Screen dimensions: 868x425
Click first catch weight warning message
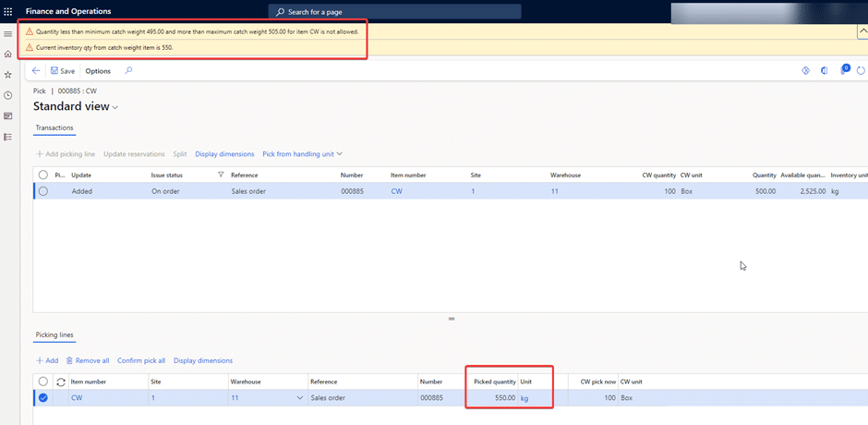pos(197,31)
